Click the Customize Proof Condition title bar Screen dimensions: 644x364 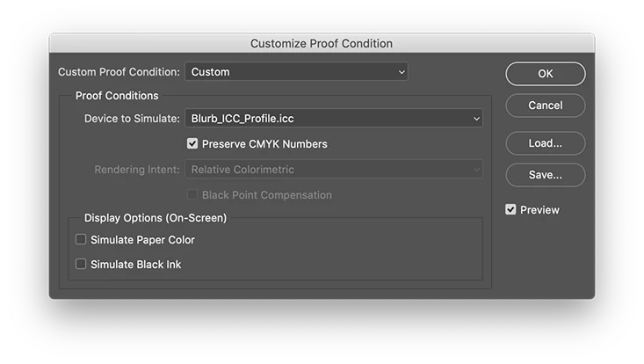click(x=322, y=43)
